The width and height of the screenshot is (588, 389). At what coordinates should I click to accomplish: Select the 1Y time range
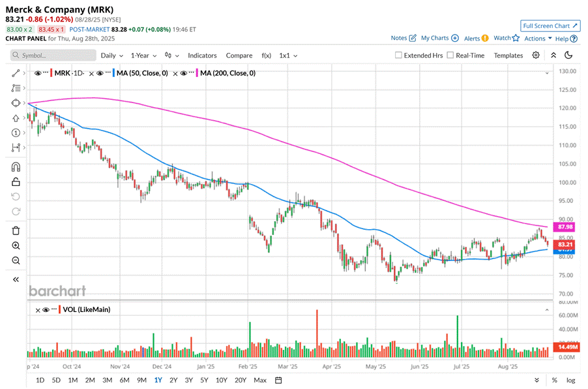pos(158,380)
